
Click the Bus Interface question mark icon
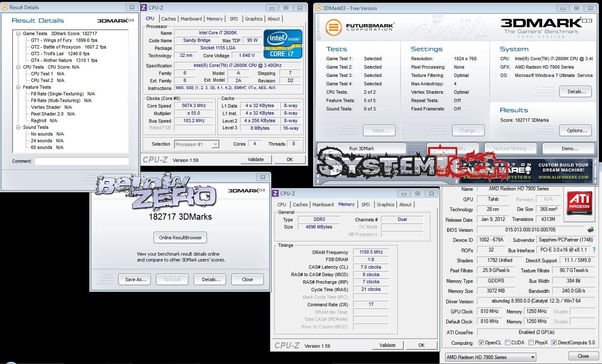(594, 250)
